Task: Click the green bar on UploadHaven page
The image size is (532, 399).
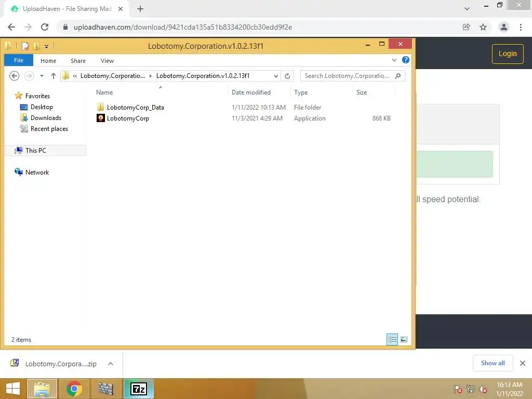Action: coord(454,164)
